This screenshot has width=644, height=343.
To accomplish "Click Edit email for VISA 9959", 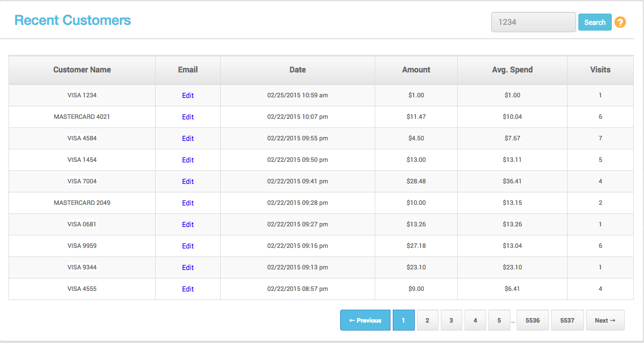I will pos(188,246).
